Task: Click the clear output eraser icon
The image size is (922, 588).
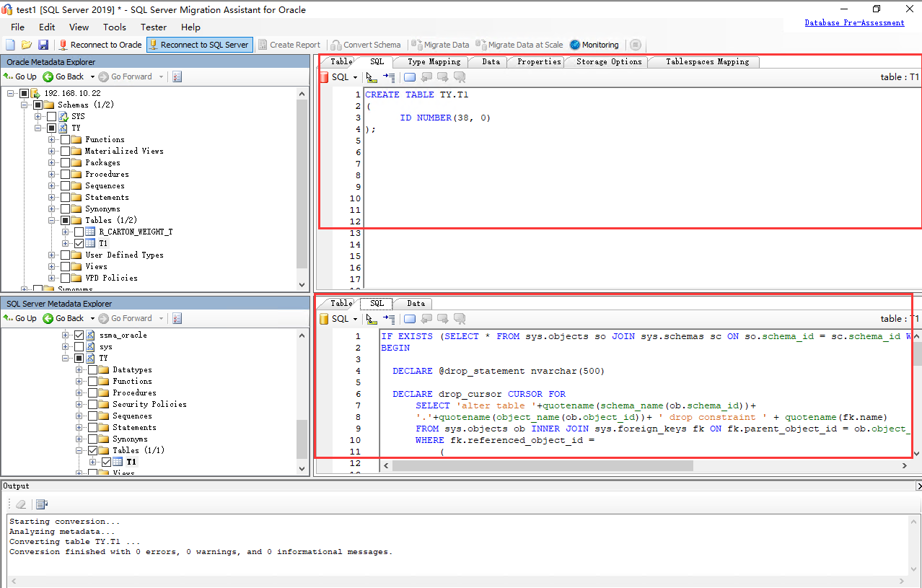Action: click(21, 504)
